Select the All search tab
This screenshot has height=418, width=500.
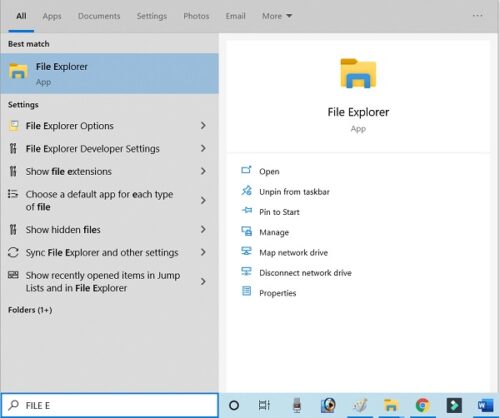point(21,16)
